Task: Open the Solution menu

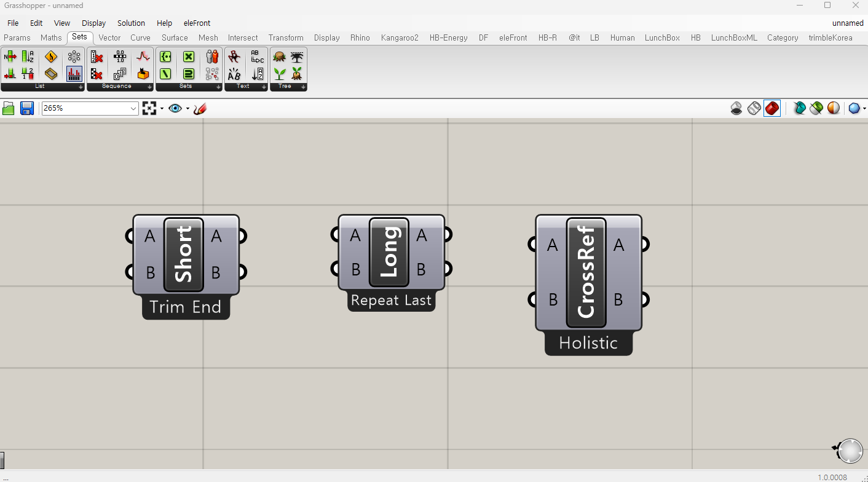Action: pyautogui.click(x=131, y=23)
